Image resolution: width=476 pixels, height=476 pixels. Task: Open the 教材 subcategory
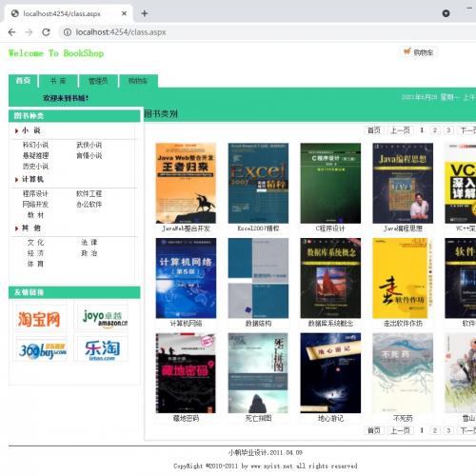(x=35, y=215)
